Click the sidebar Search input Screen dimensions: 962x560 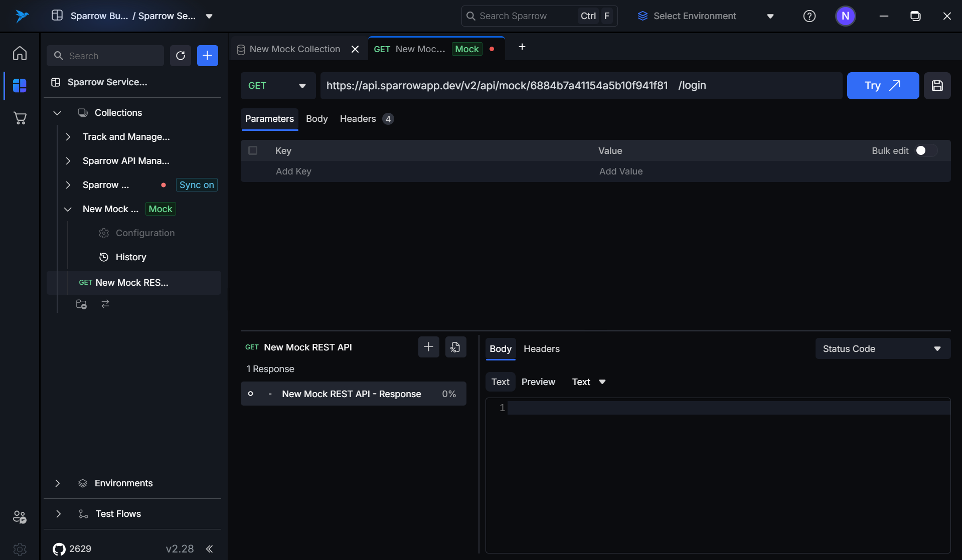[x=105, y=56]
